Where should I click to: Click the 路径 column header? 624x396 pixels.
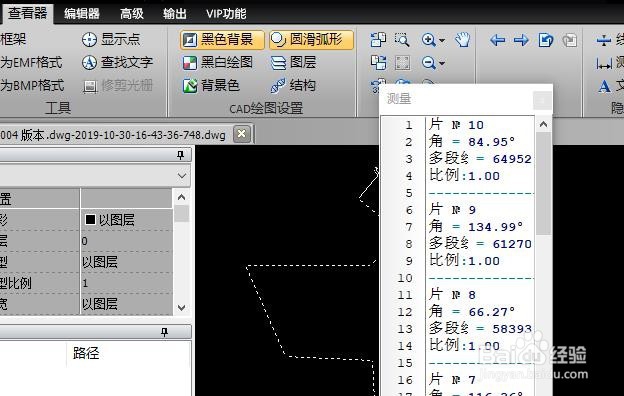pos(86,353)
